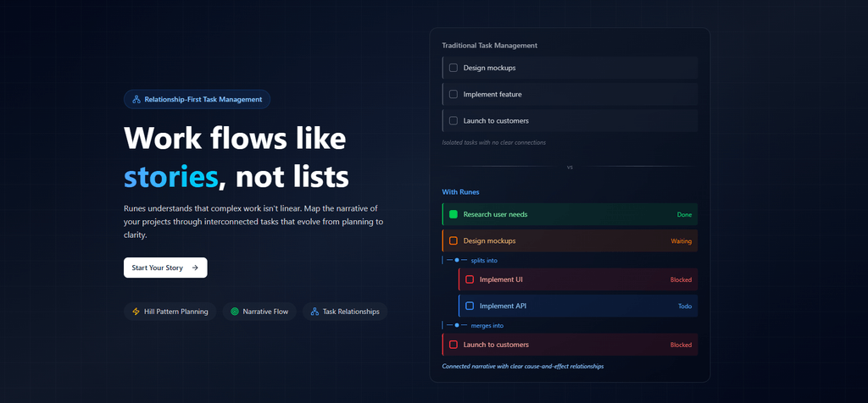Click the Task Relationships network icon
Image resolution: width=868 pixels, height=403 pixels.
pyautogui.click(x=314, y=312)
